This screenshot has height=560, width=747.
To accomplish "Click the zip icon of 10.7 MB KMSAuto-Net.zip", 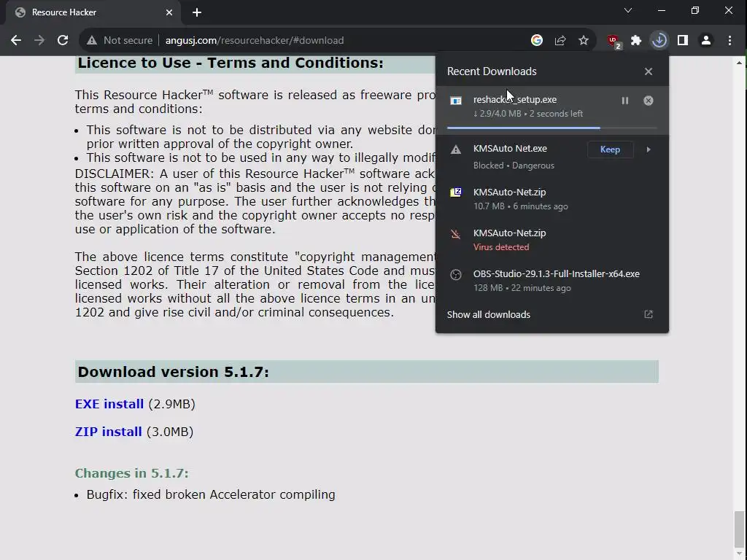I will [x=456, y=192].
